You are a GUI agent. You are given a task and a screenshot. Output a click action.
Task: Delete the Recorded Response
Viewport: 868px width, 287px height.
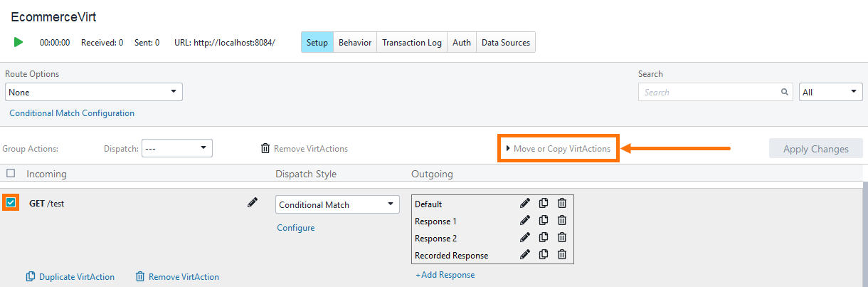(561, 254)
